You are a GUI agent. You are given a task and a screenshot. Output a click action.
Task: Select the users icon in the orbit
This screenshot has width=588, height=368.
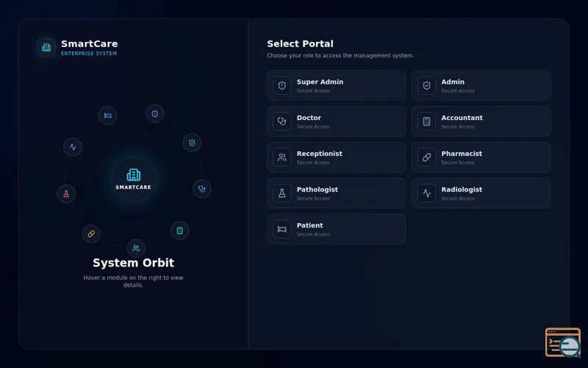136,248
